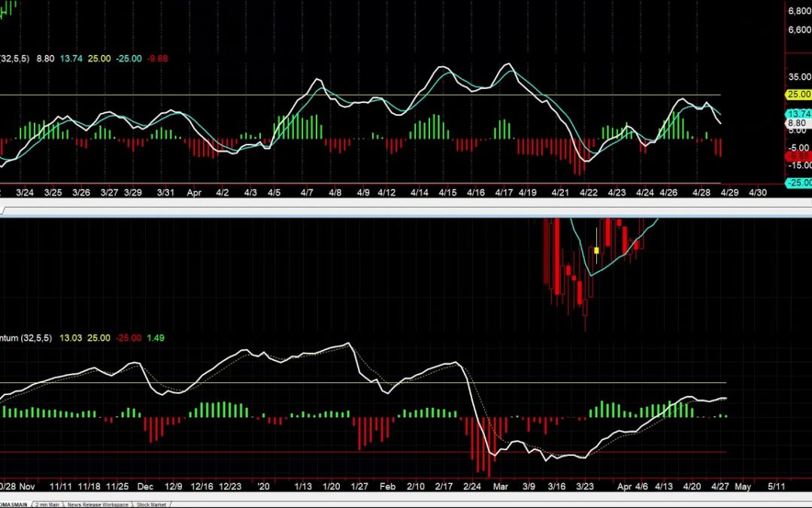Screen dimensions: 812x508
Task: Click the Mar label on the lower time axis
Action: click(500, 487)
